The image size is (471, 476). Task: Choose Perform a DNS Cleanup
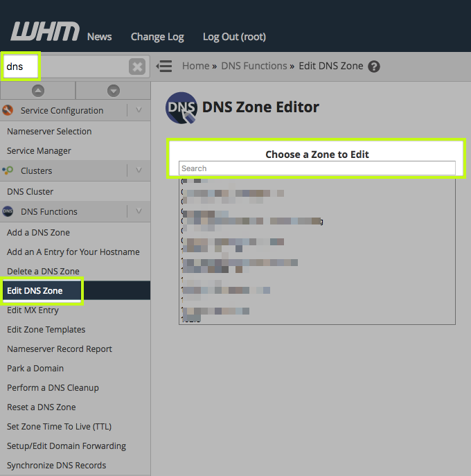(53, 388)
